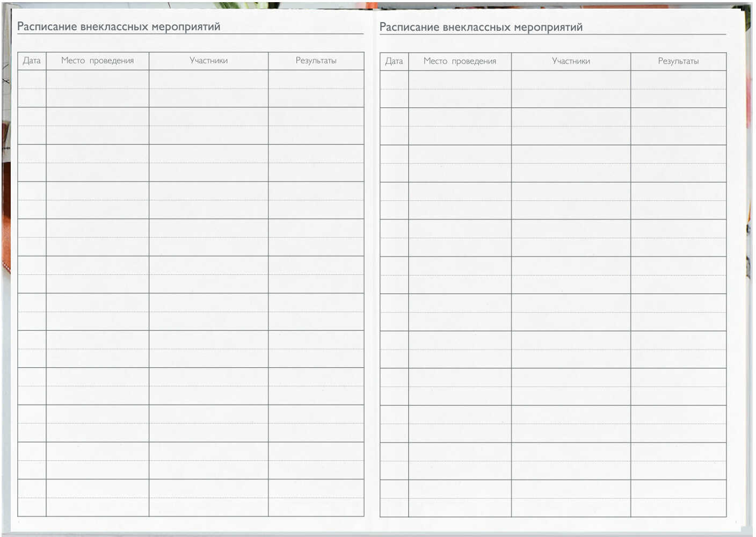756x537 pixels.
Task: Click the 'Результаты' header on right page
Action: (x=678, y=61)
